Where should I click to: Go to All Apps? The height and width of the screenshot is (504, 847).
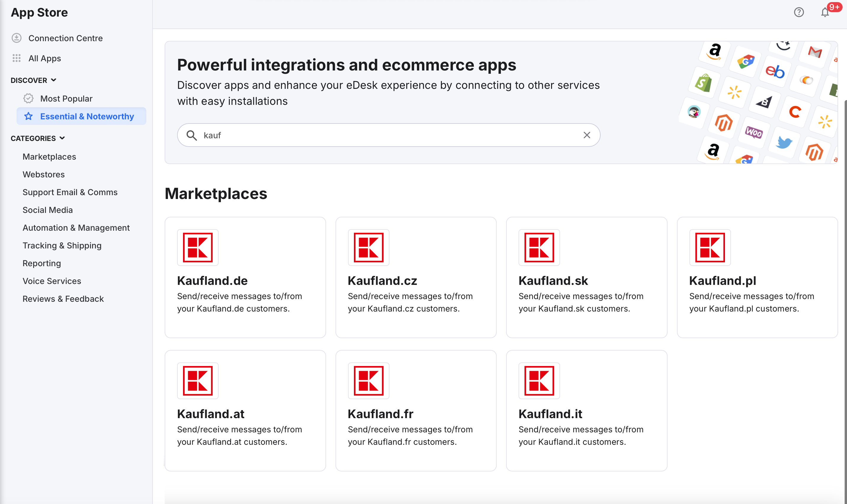point(45,58)
